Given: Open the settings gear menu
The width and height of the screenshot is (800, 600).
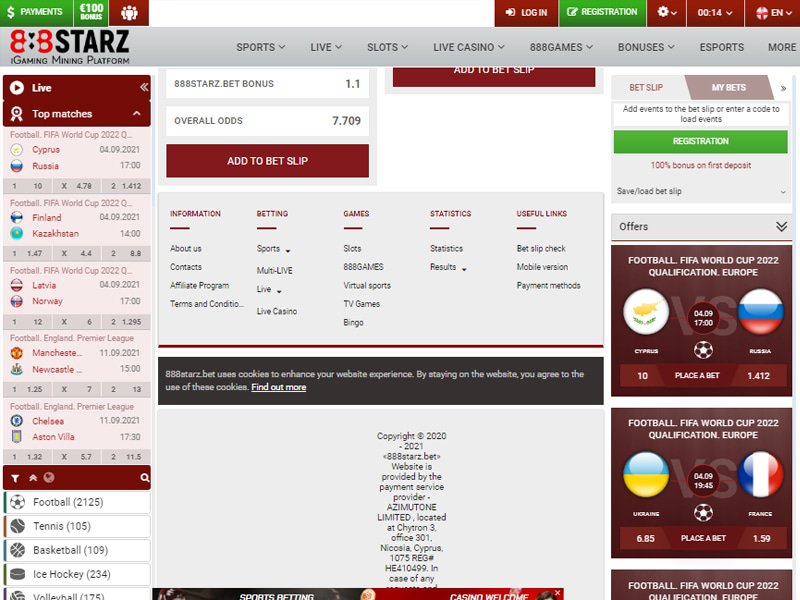Looking at the screenshot, I should click(x=667, y=12).
